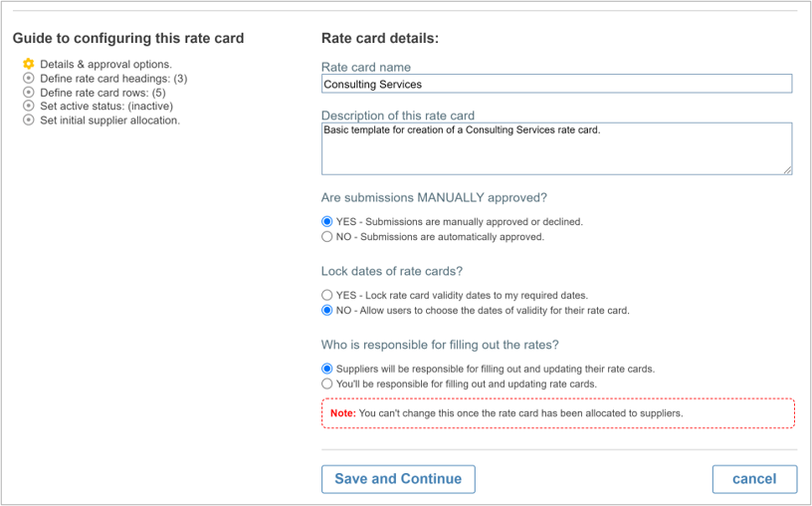Viewport: 812px width, 506px height.
Task: Click the circle icon beside Define rate card headings
Action: tap(29, 79)
